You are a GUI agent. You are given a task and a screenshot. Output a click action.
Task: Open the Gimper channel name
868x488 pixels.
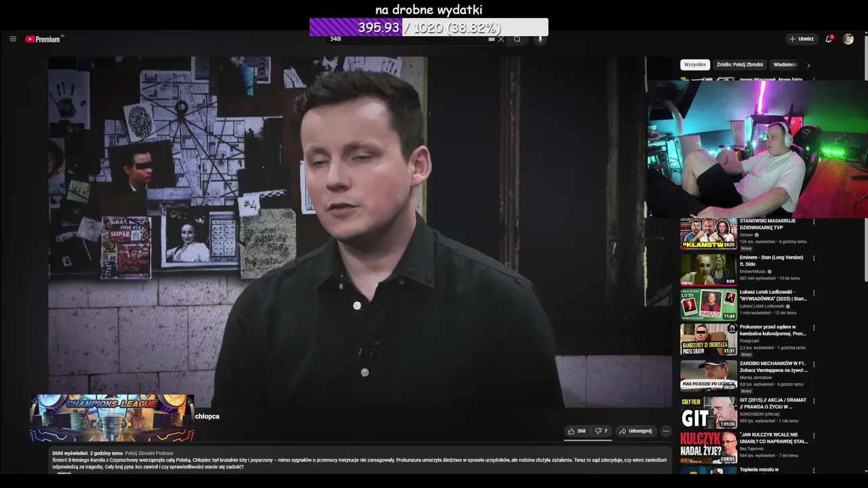point(747,235)
